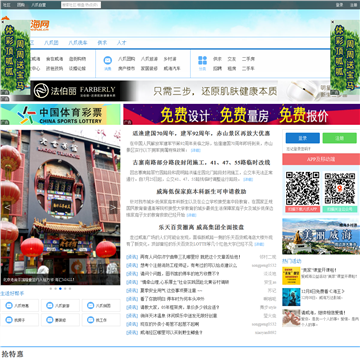The width and height of the screenshot is (360, 360).
Task: Click the left QR code for App download
Action: 303,188
